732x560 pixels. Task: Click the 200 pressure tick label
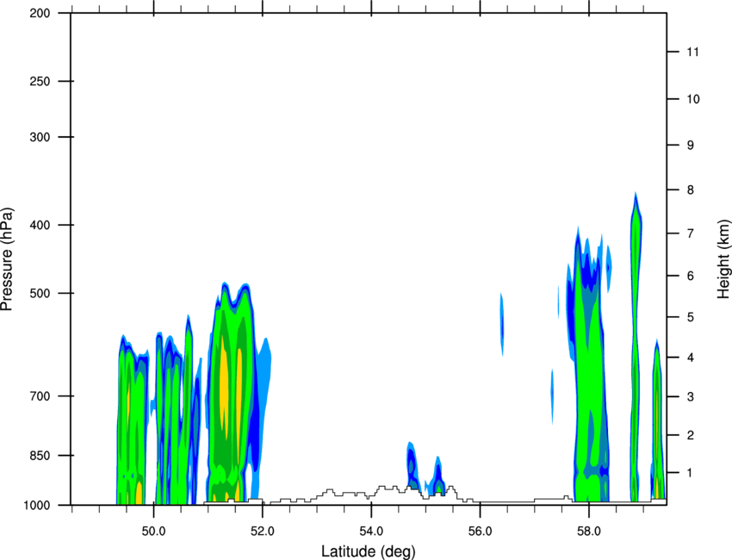pos(40,13)
